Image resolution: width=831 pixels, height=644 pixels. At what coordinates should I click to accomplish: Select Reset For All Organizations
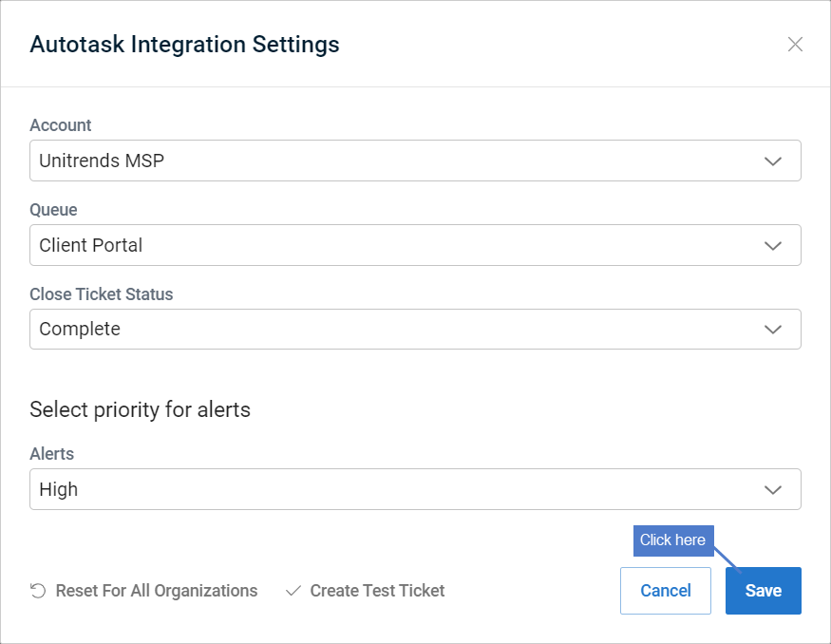coord(157,591)
